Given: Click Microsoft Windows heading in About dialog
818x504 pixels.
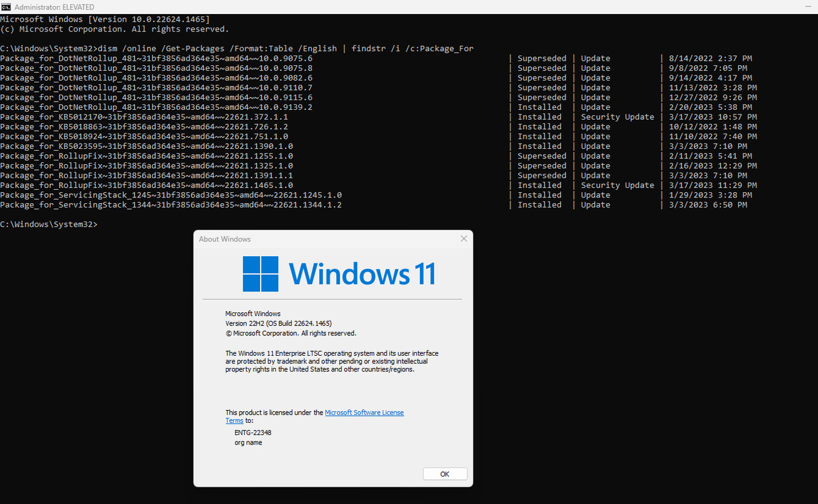Looking at the screenshot, I should (253, 314).
